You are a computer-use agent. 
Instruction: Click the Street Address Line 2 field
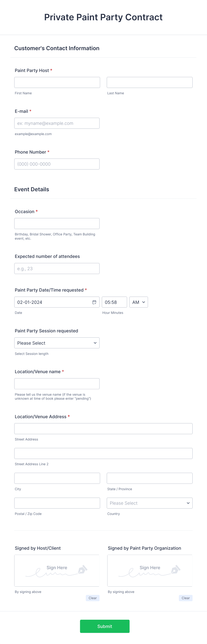pos(103,453)
